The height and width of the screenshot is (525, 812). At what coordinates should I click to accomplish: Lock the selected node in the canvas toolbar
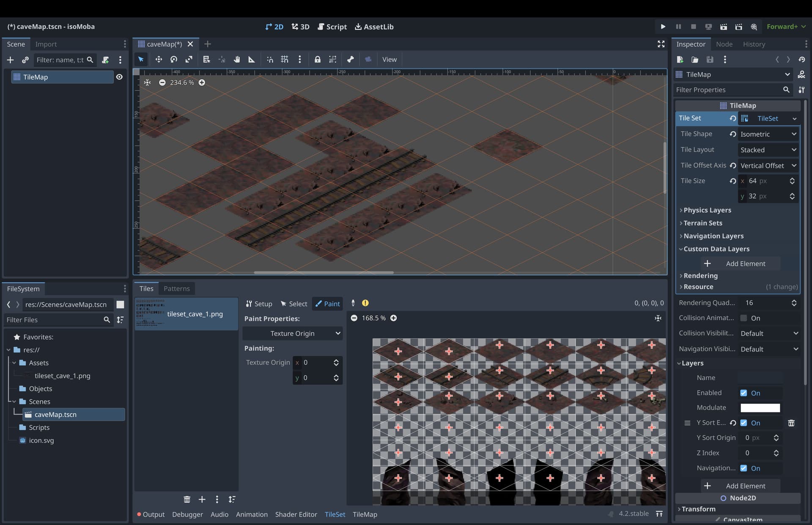(x=318, y=59)
